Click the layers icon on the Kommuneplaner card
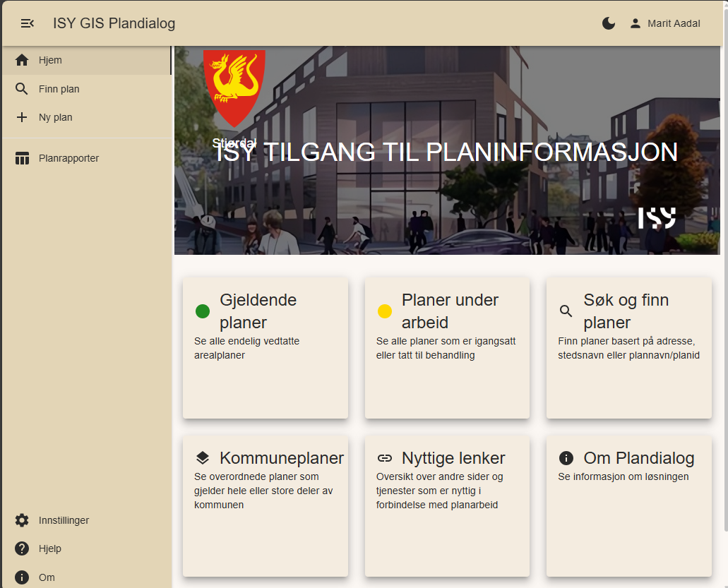 [203, 458]
